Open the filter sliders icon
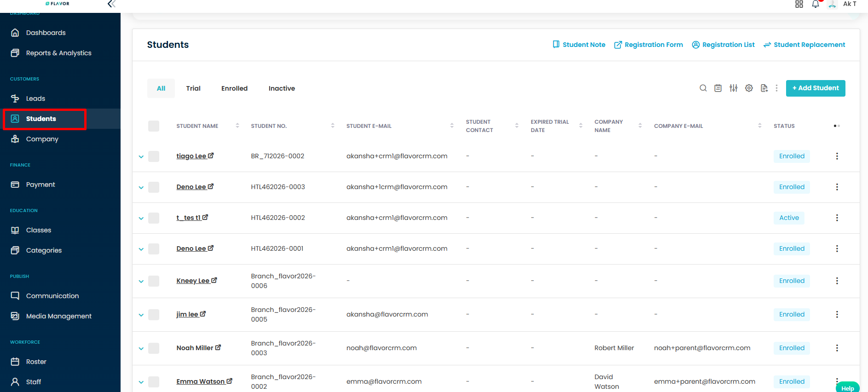Screen dimensions: 868x392 pyautogui.click(x=734, y=88)
